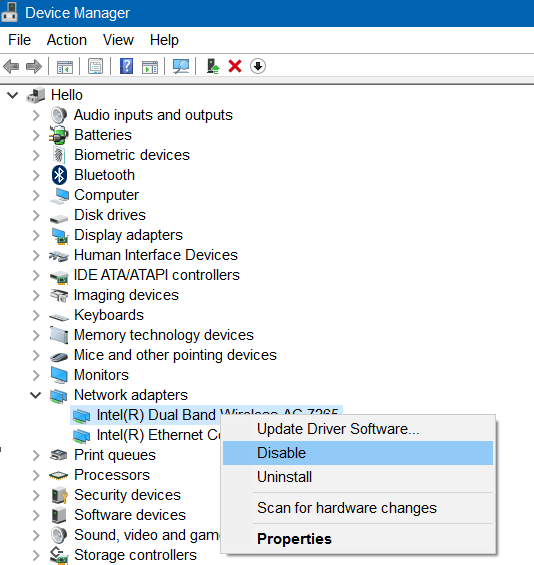Click the blue Help question-mark icon
This screenshot has height=565, width=534.
[126, 66]
